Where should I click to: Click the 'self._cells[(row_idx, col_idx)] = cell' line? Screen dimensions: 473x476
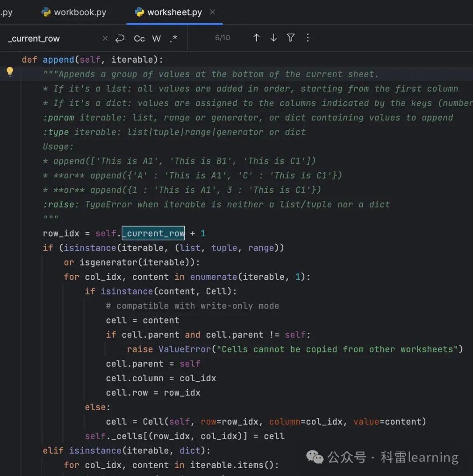[x=184, y=436]
